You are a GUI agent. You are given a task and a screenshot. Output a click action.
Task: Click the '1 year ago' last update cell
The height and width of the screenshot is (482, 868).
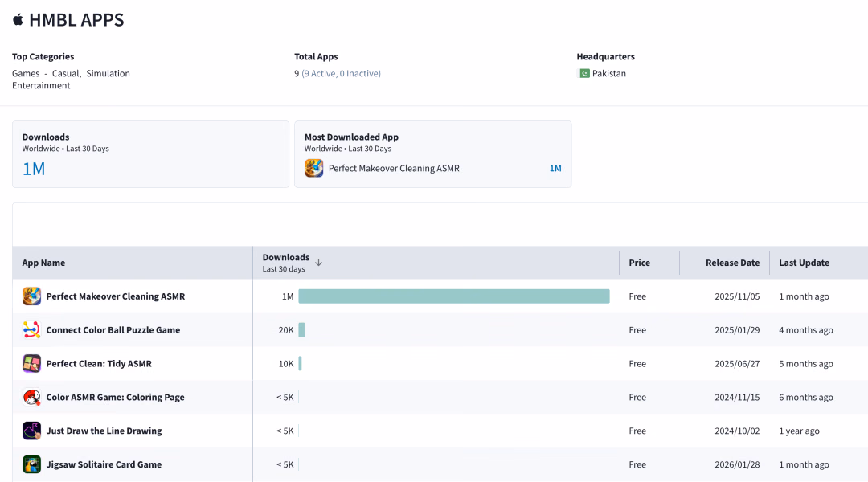point(800,431)
